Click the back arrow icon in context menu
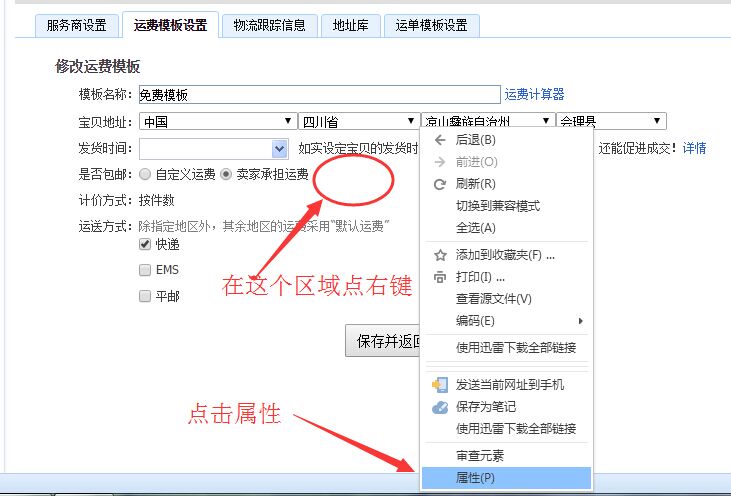This screenshot has width=731, height=496. (x=440, y=140)
